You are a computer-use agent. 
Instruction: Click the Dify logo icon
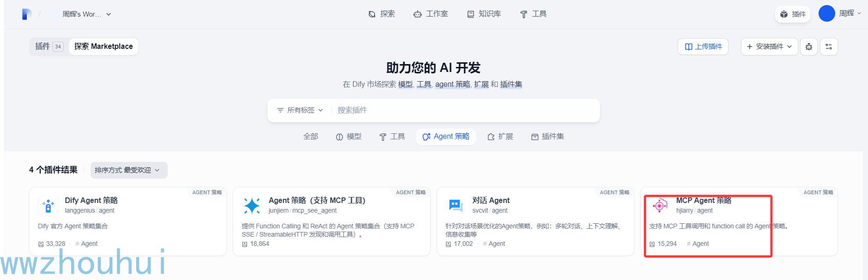pos(27,14)
